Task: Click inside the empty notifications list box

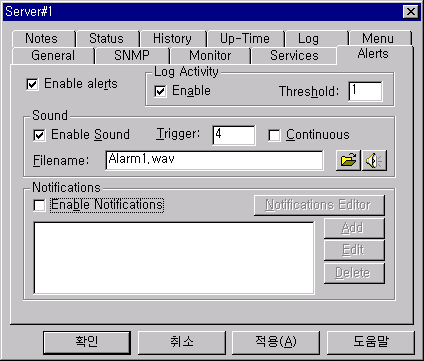Action: click(x=174, y=258)
